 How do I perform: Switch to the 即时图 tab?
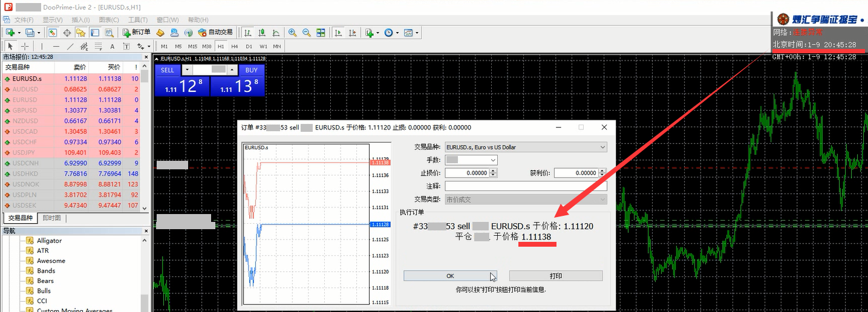tap(51, 218)
